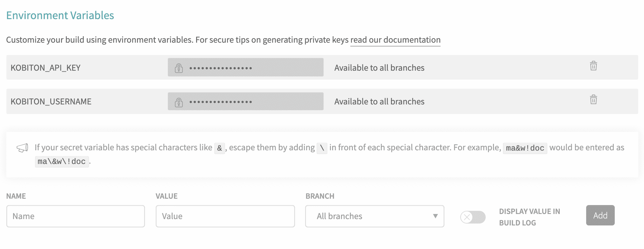
Task: Open the All branches dropdown
Action: [x=374, y=216]
